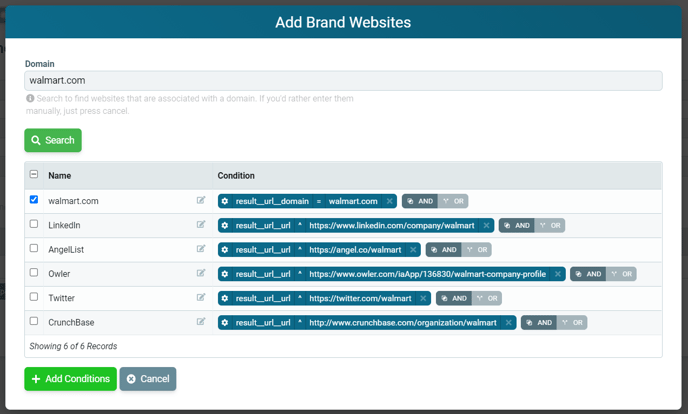The image size is (688, 414).
Task: Remove the angel.co/walmart condition
Action: click(413, 250)
